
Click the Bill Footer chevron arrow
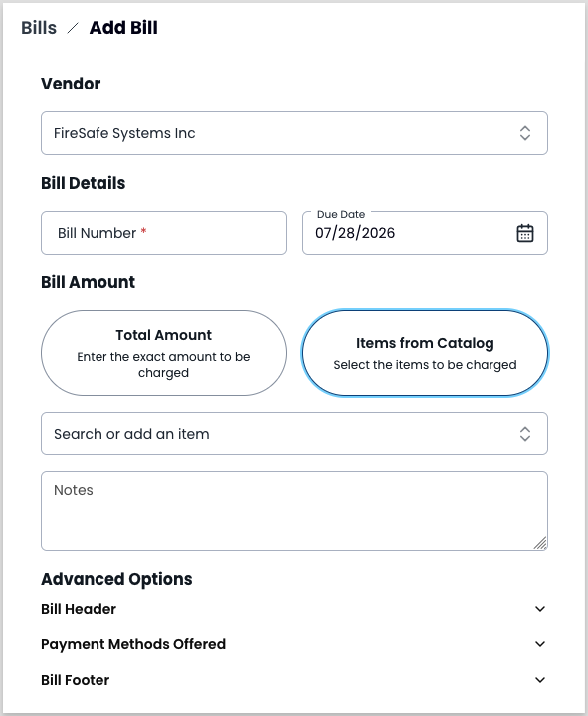click(540, 680)
